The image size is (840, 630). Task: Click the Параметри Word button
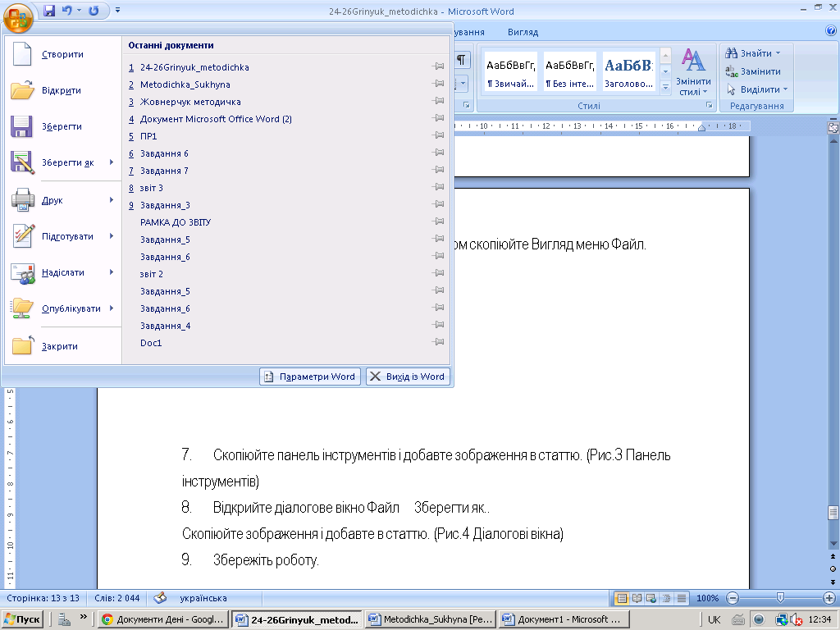[x=310, y=377]
